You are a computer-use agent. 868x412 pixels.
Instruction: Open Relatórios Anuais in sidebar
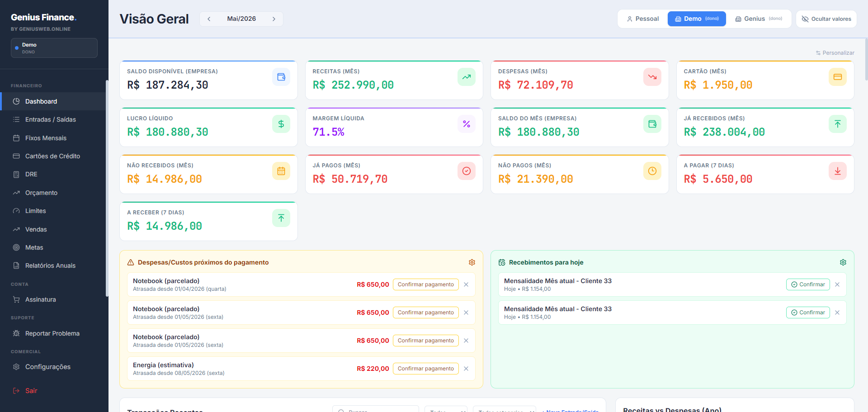(53, 265)
